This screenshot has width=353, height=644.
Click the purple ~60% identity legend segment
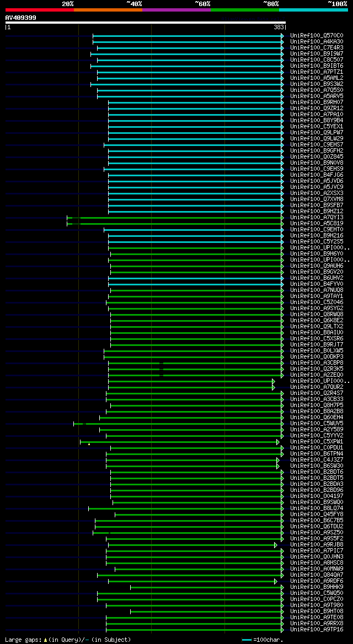tap(176, 9)
